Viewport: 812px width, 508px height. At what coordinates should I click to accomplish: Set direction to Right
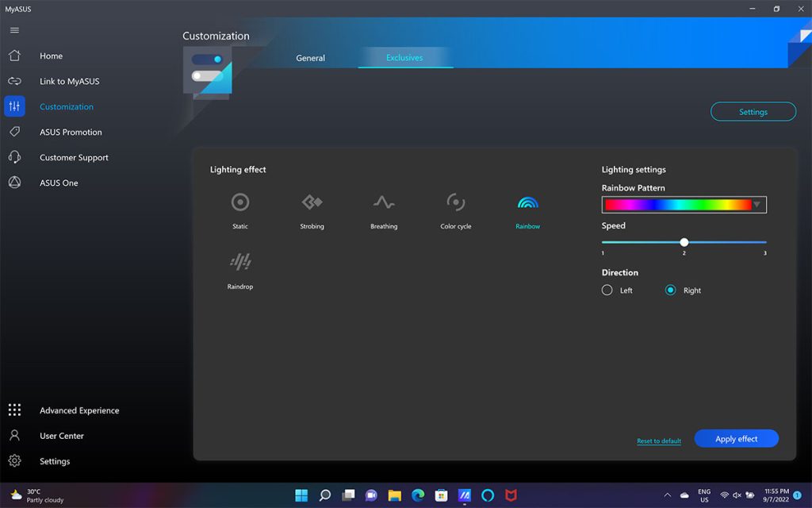[671, 291]
